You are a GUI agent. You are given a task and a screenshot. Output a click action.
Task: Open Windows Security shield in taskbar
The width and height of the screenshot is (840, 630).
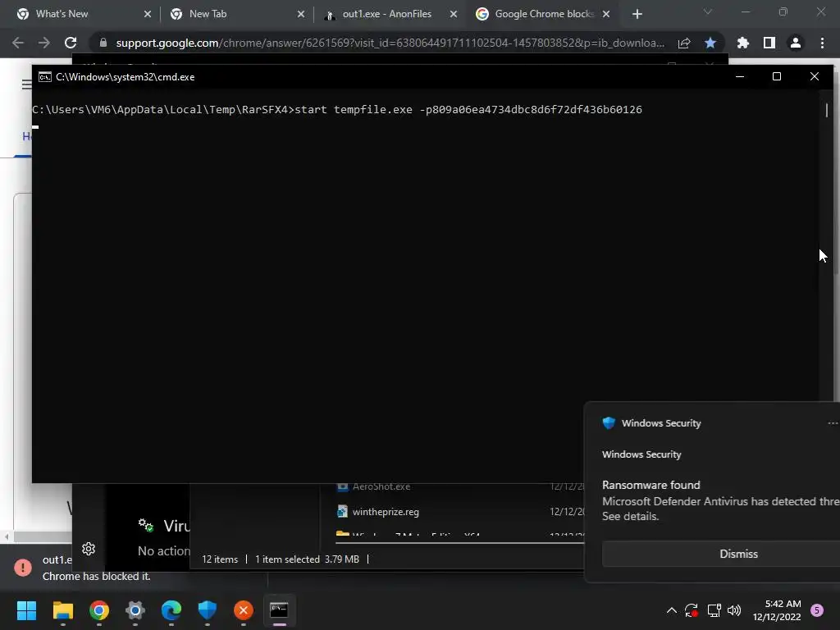pos(208,610)
